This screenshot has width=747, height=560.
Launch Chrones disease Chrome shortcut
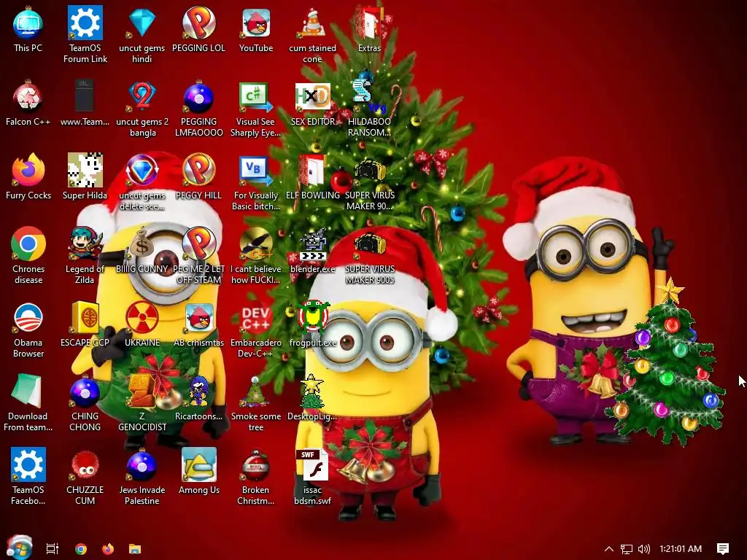[28, 255]
